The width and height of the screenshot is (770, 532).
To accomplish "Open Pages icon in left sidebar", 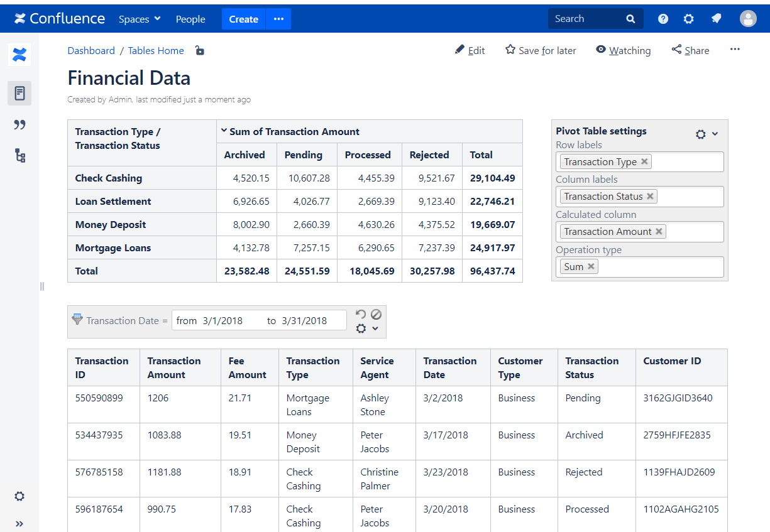I will [19, 94].
